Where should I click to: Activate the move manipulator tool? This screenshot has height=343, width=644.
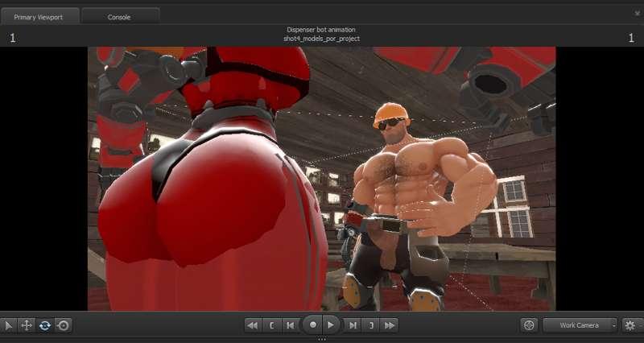click(27, 326)
